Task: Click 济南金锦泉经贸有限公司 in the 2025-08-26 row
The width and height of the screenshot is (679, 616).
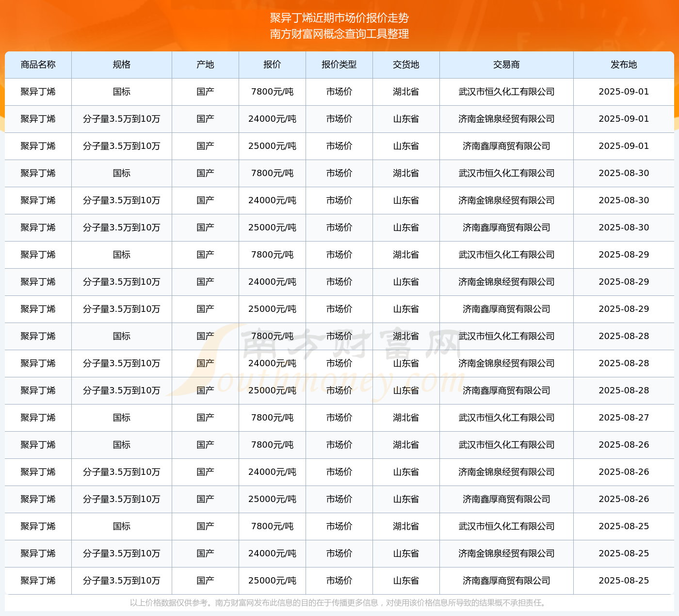Action: point(506,472)
